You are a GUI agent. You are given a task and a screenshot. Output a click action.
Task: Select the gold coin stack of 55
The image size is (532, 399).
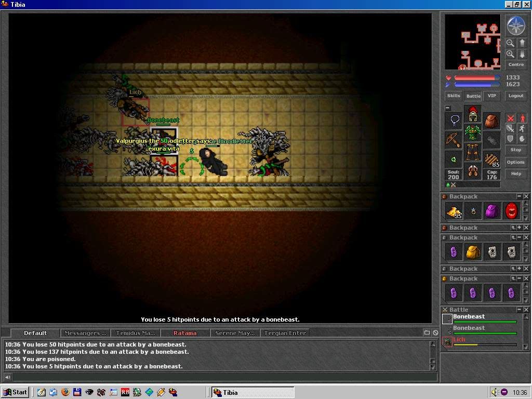454,211
